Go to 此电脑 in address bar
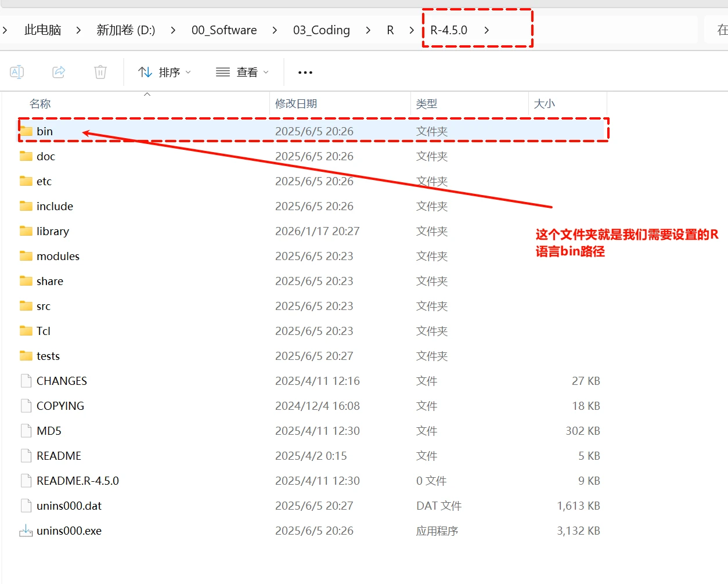This screenshot has width=728, height=584. tap(43, 30)
